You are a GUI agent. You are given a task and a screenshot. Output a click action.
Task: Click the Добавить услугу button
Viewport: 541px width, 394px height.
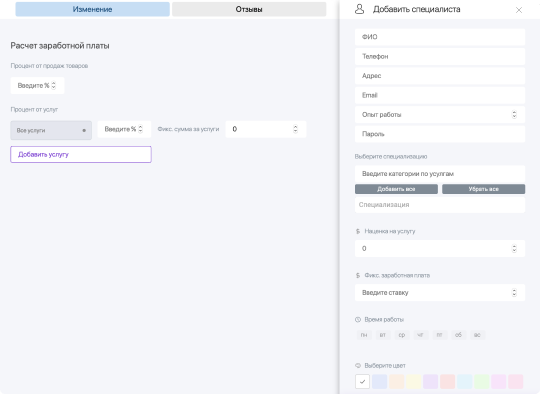(x=81, y=154)
